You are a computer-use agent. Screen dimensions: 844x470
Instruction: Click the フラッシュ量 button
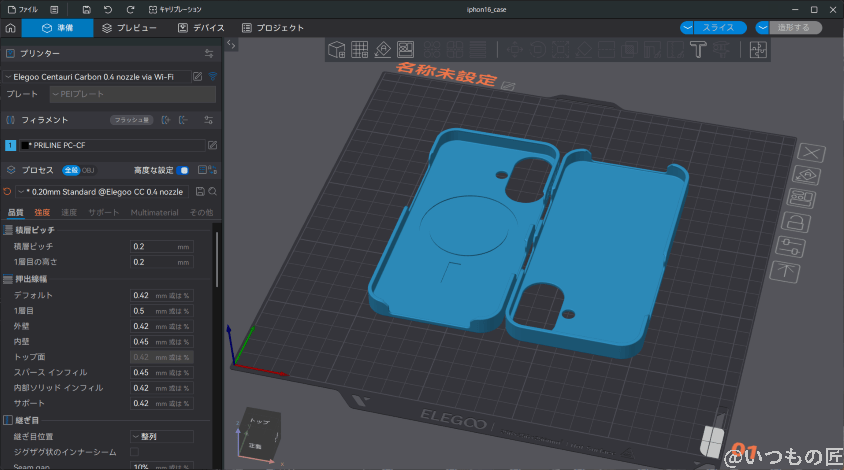pos(131,120)
